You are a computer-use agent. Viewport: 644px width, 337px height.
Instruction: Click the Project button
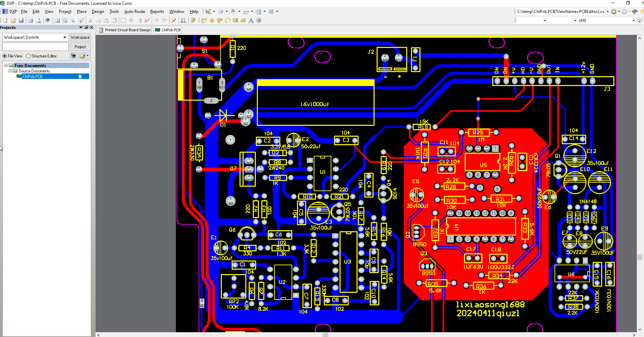[x=80, y=47]
